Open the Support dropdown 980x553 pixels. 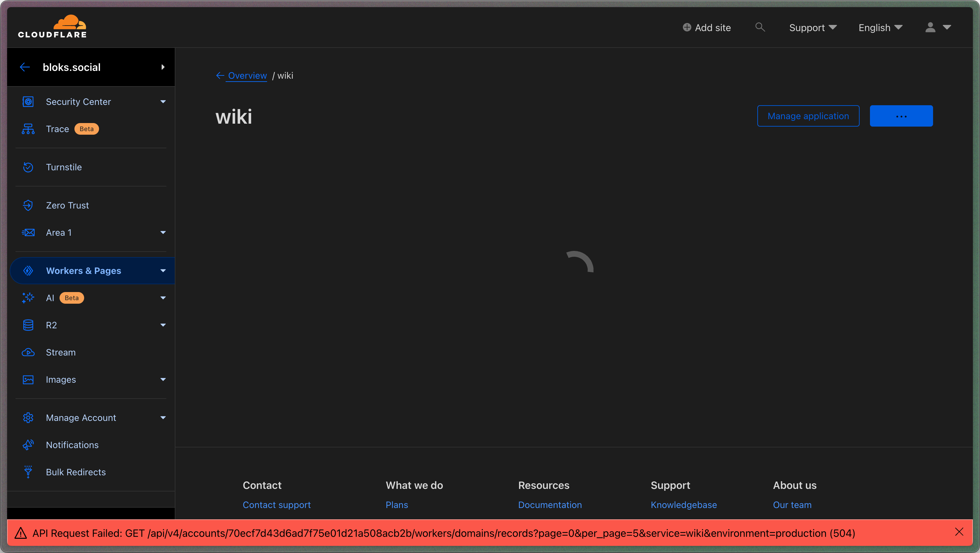813,28
